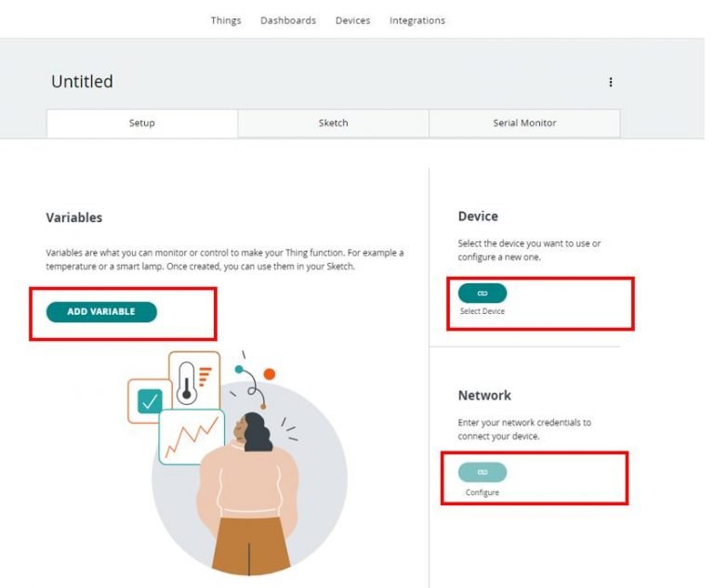This screenshot has width=714, height=588.
Task: Click the line chart card in illustration
Action: pyautogui.click(x=192, y=437)
